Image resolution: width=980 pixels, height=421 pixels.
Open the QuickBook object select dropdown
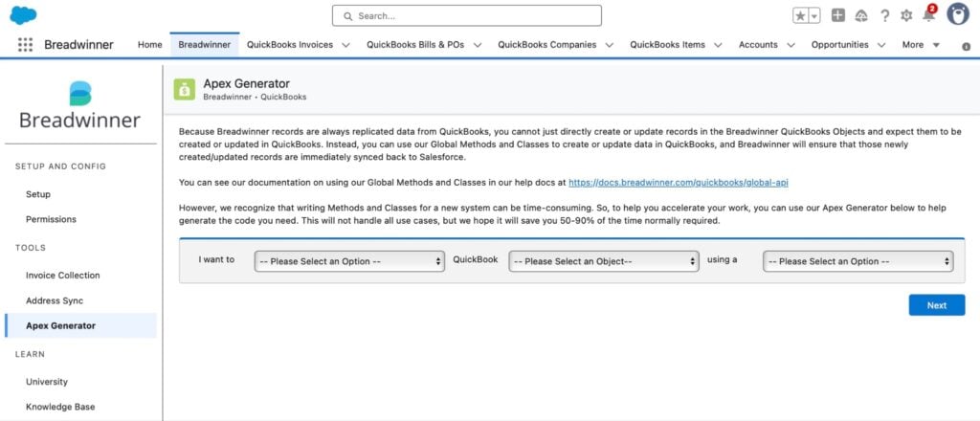pyautogui.click(x=604, y=261)
